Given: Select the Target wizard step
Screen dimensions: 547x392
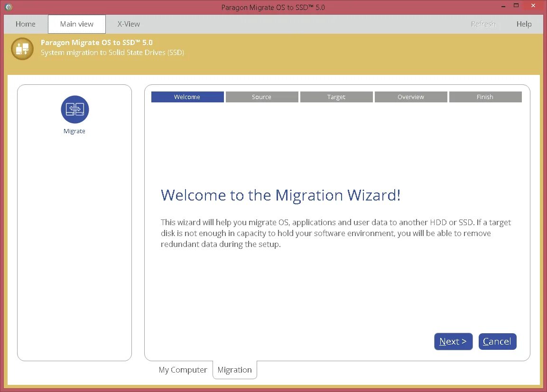Looking at the screenshot, I should 336,97.
